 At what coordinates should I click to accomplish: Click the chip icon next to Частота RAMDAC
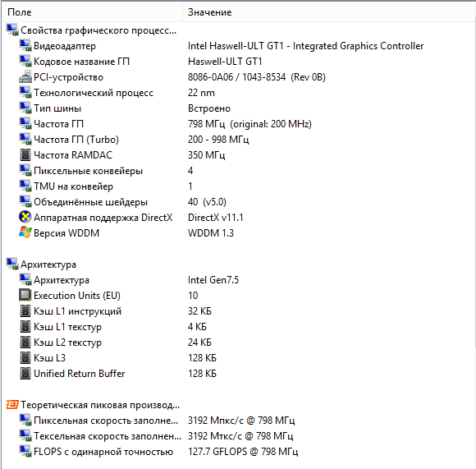click(x=25, y=155)
